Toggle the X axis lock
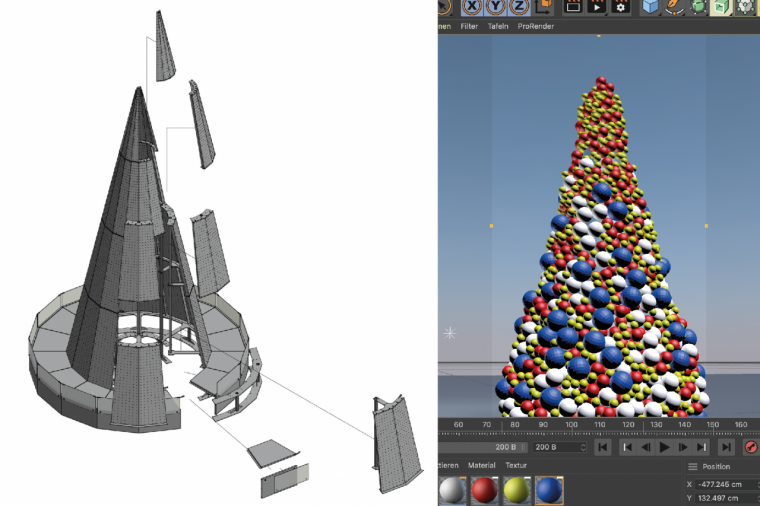 pos(472,6)
